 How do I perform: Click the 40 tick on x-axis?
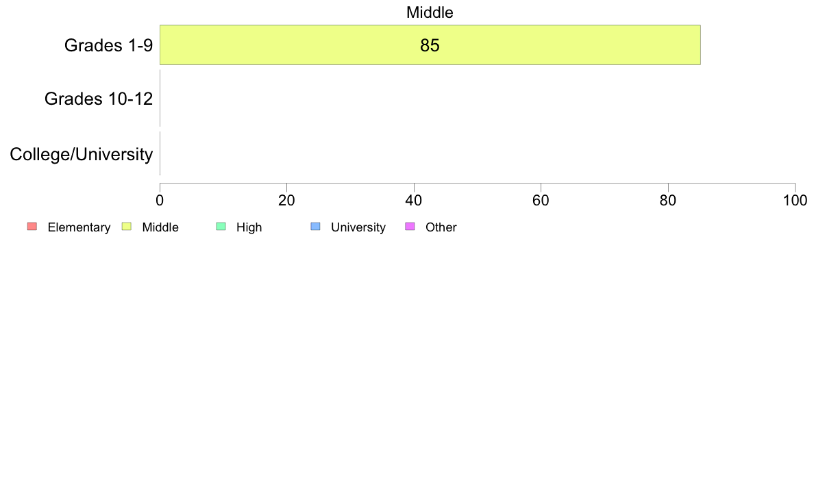(x=414, y=201)
